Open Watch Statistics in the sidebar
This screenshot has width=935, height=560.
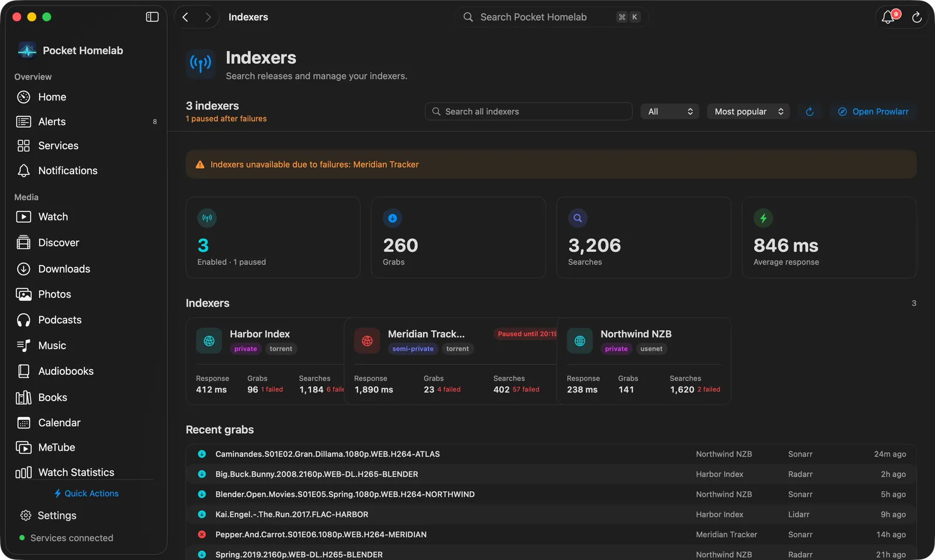(85, 472)
